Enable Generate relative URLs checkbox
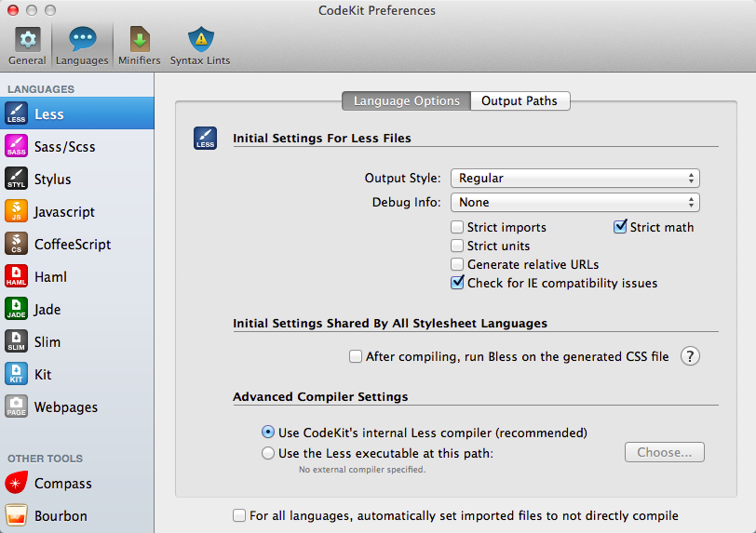This screenshot has width=756, height=533. tap(457, 264)
